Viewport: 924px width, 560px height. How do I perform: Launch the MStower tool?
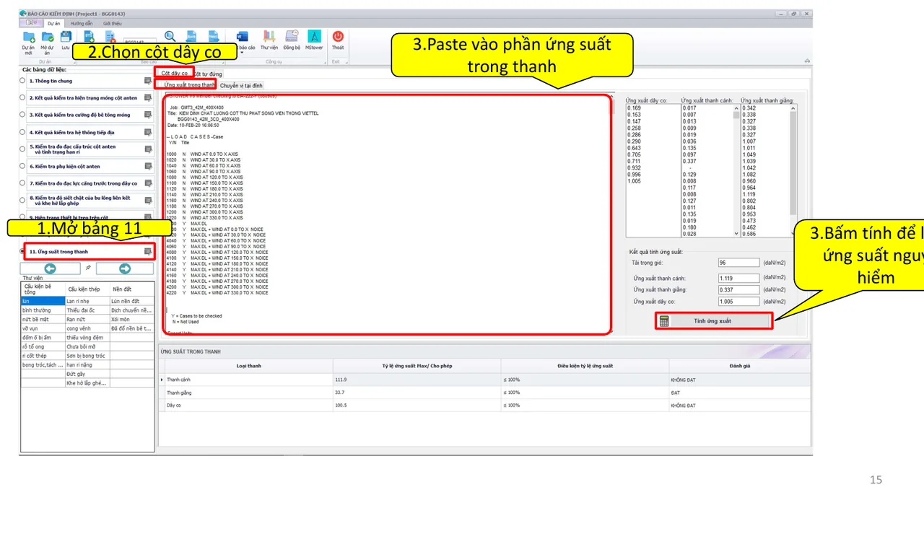[314, 36]
